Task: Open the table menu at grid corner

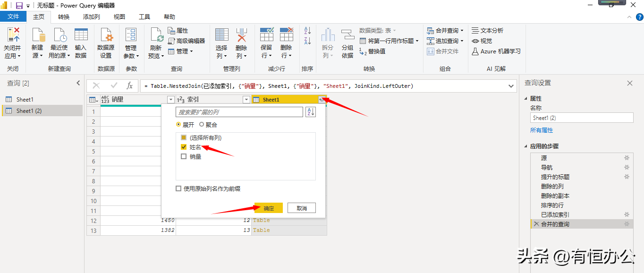Action: click(x=93, y=100)
